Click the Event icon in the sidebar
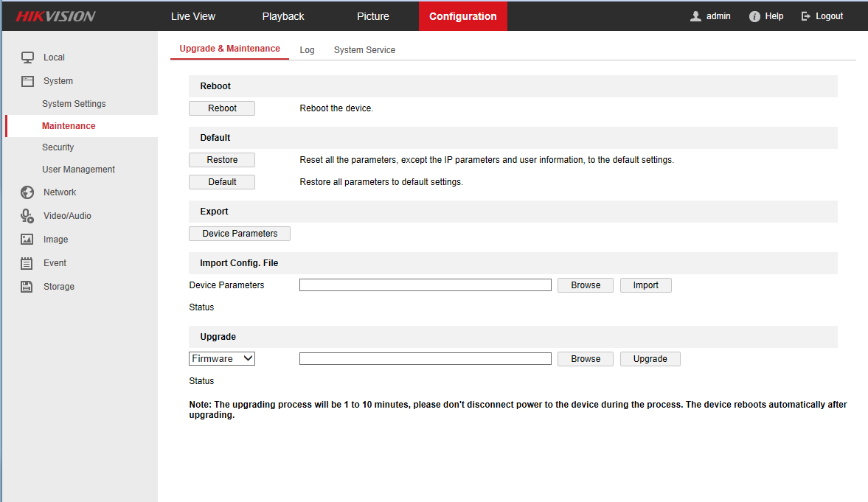Screen dimensions: 868x502 (27, 262)
